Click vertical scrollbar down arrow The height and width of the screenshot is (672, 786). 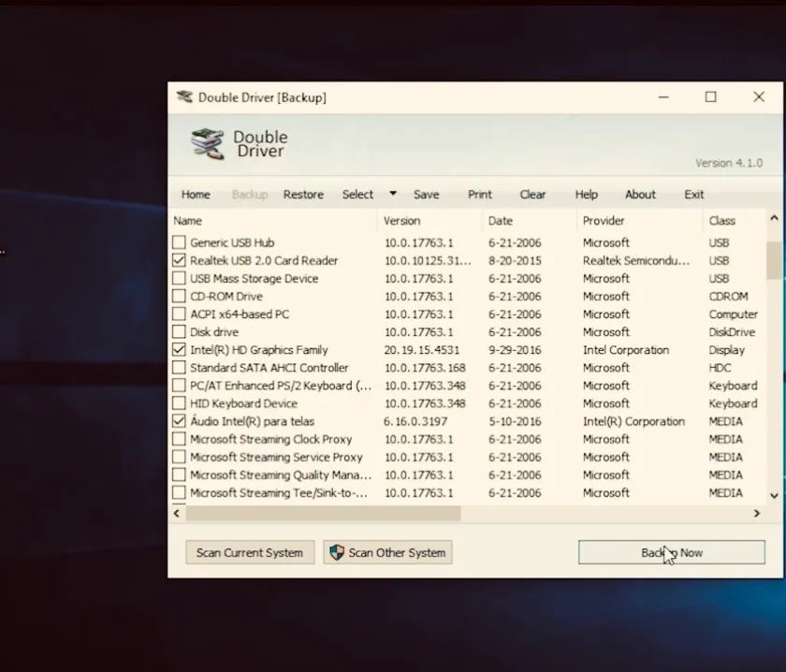pos(774,496)
